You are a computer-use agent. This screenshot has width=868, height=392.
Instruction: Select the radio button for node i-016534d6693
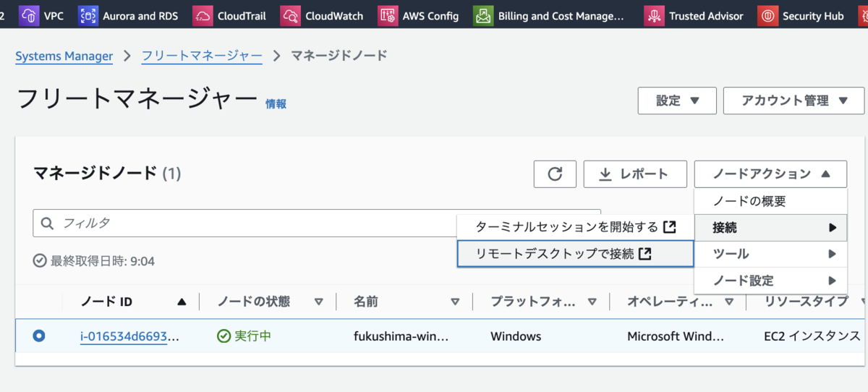coord(39,336)
